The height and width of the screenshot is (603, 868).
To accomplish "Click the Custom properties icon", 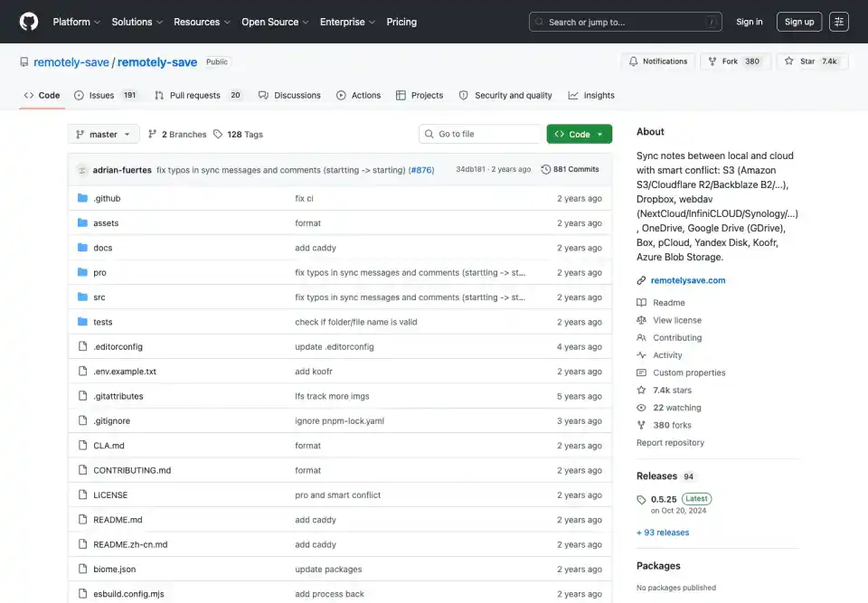I will click(x=641, y=372).
